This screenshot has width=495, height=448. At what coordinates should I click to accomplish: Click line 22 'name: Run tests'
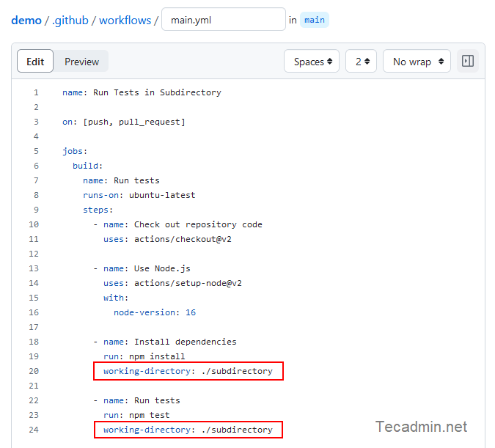136,400
